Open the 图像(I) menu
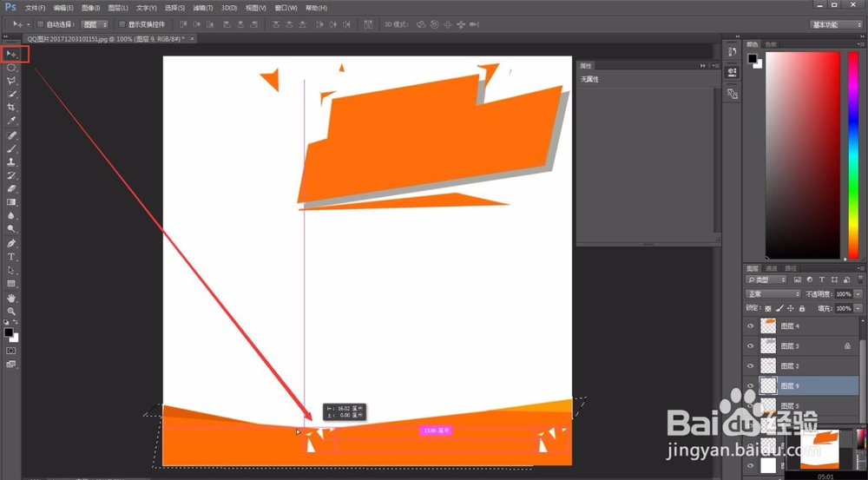Screen dimensions: 868x480 pos(91,8)
